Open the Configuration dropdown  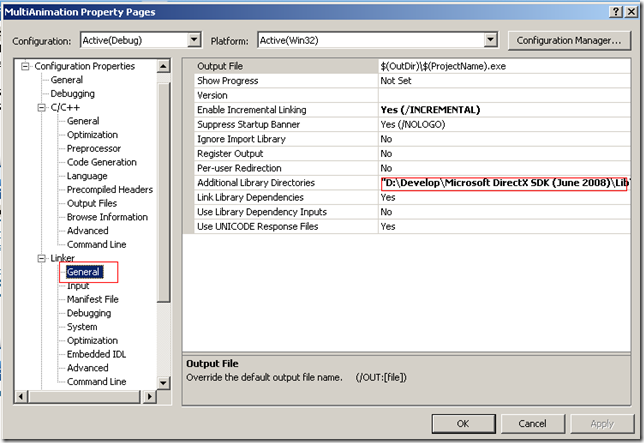(194, 40)
